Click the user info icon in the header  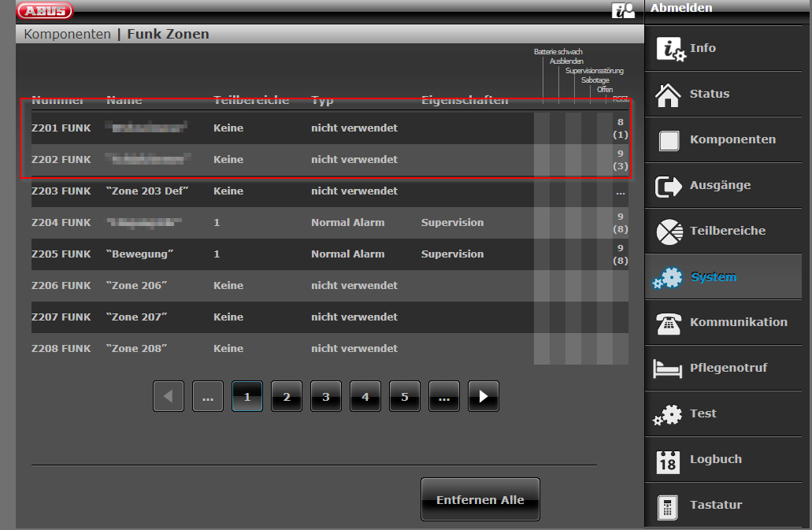pyautogui.click(x=623, y=10)
